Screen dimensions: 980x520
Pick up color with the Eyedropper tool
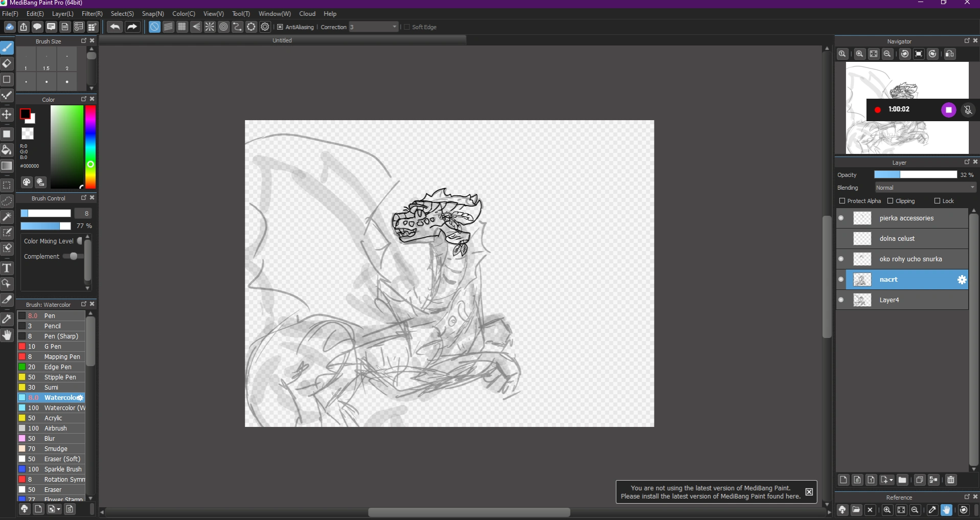(7, 319)
